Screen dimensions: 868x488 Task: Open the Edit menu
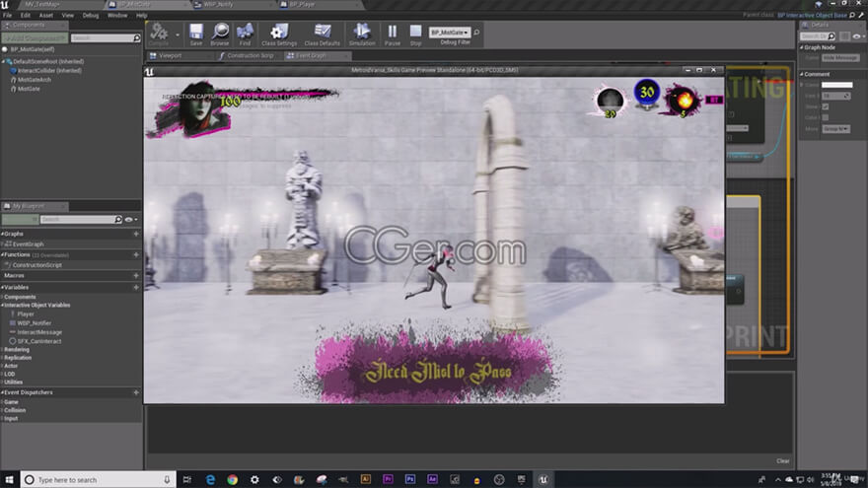[26, 16]
